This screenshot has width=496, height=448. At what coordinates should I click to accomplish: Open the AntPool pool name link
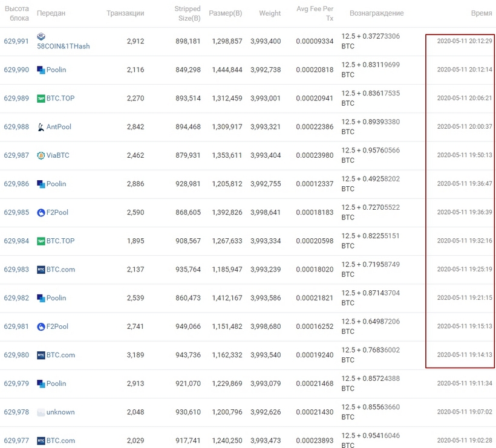point(59,127)
